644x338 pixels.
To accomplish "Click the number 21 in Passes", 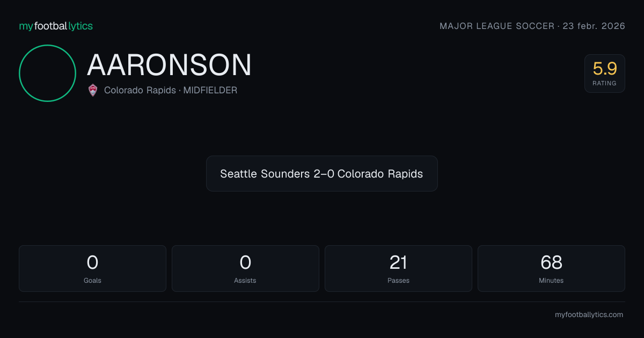I will pos(398,262).
